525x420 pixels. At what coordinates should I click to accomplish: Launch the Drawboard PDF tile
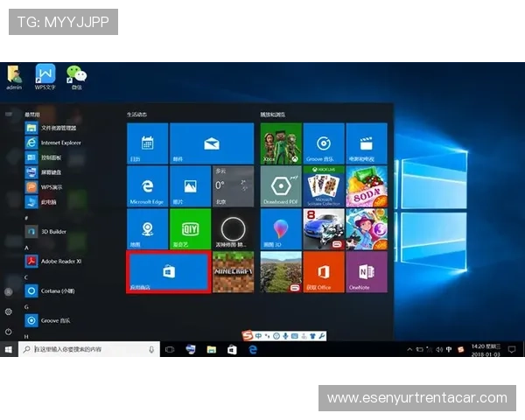(281, 186)
